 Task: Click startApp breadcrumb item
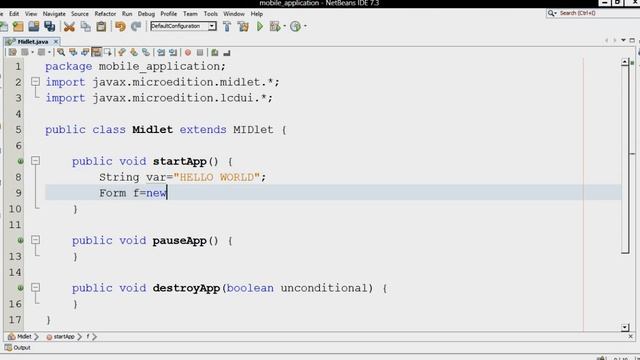(x=60, y=337)
